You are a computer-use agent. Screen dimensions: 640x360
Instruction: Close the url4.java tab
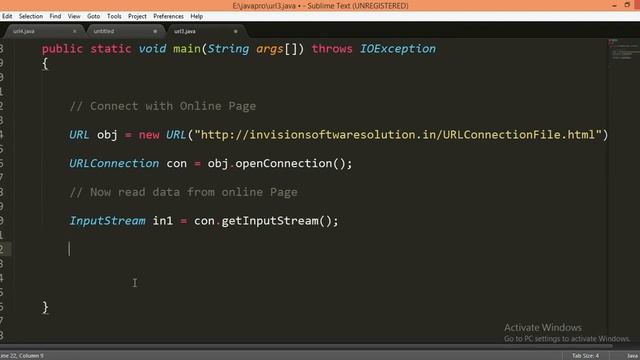pyautogui.click(x=74, y=31)
